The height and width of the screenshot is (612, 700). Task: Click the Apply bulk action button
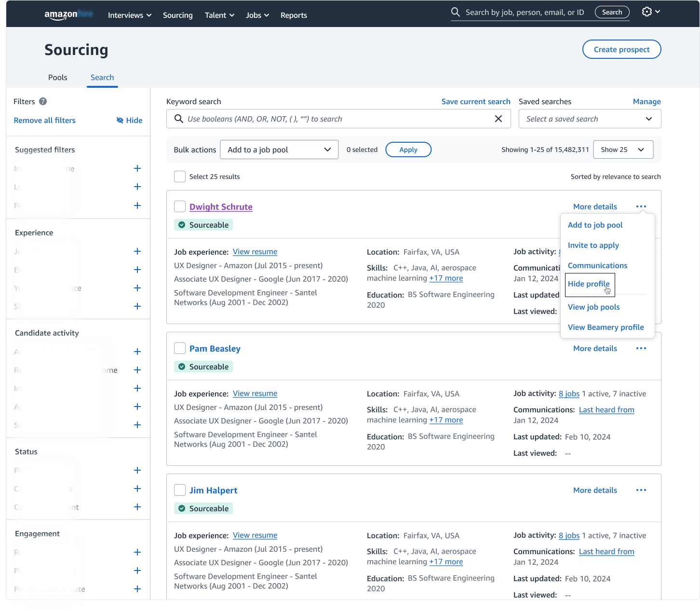(408, 150)
